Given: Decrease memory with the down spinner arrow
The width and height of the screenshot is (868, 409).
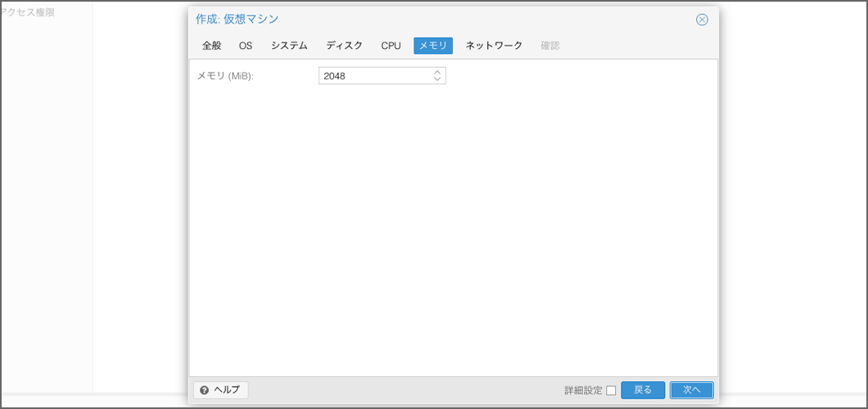Looking at the screenshot, I should tap(437, 79).
